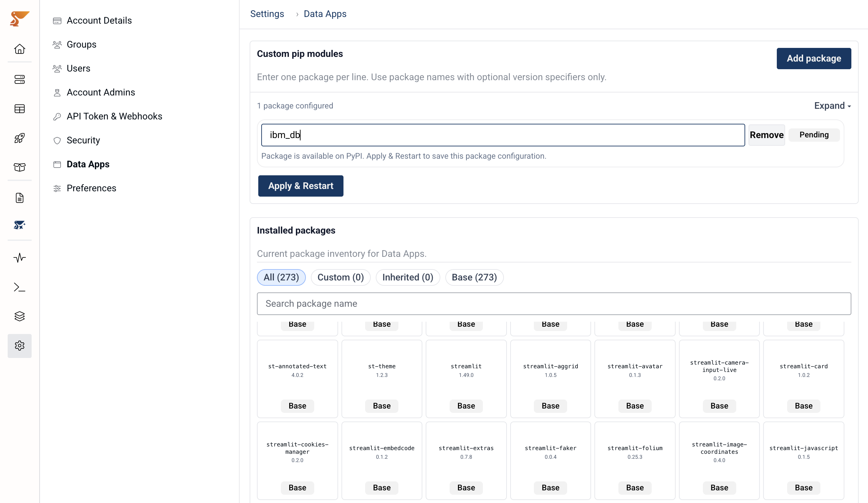Open the Users settings page

click(x=78, y=69)
